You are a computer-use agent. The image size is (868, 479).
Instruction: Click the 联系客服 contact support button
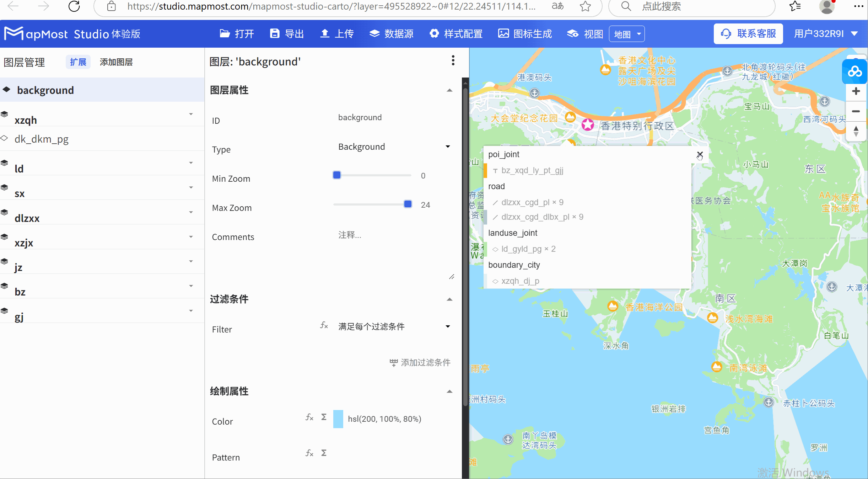(x=748, y=33)
